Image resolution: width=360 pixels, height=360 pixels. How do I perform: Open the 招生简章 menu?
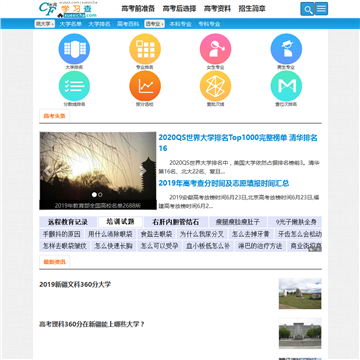pyautogui.click(x=252, y=9)
